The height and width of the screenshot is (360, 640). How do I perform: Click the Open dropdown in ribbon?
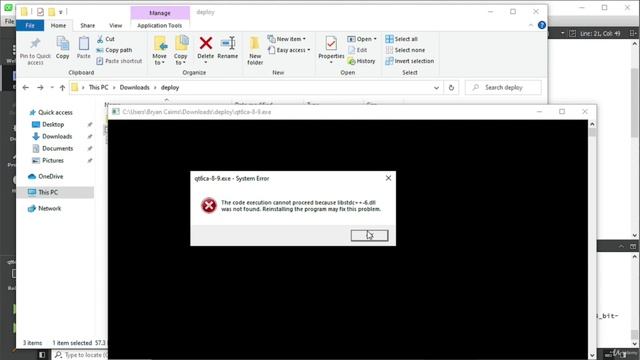362,39
